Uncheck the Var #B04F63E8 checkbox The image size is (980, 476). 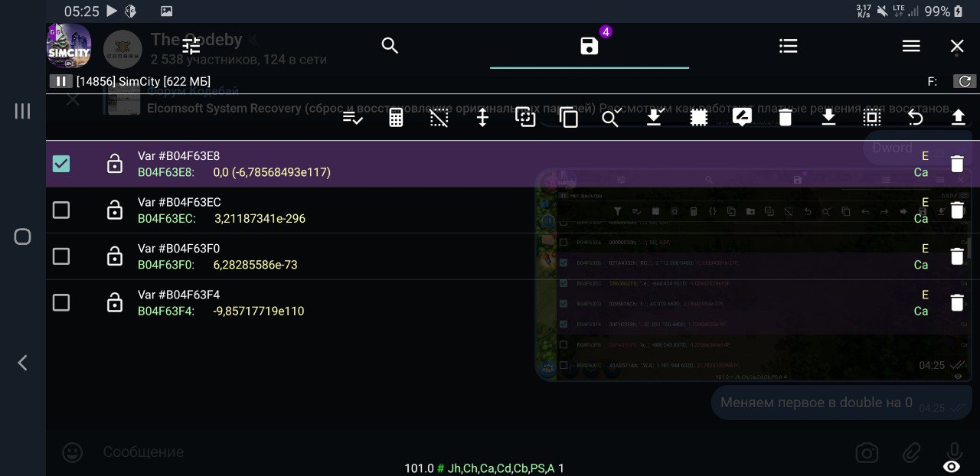tap(61, 164)
